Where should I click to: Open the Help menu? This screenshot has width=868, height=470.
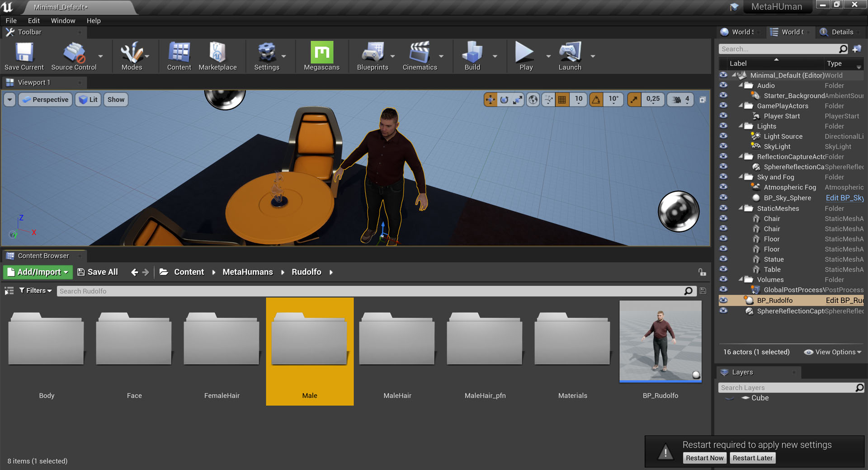tap(94, 21)
